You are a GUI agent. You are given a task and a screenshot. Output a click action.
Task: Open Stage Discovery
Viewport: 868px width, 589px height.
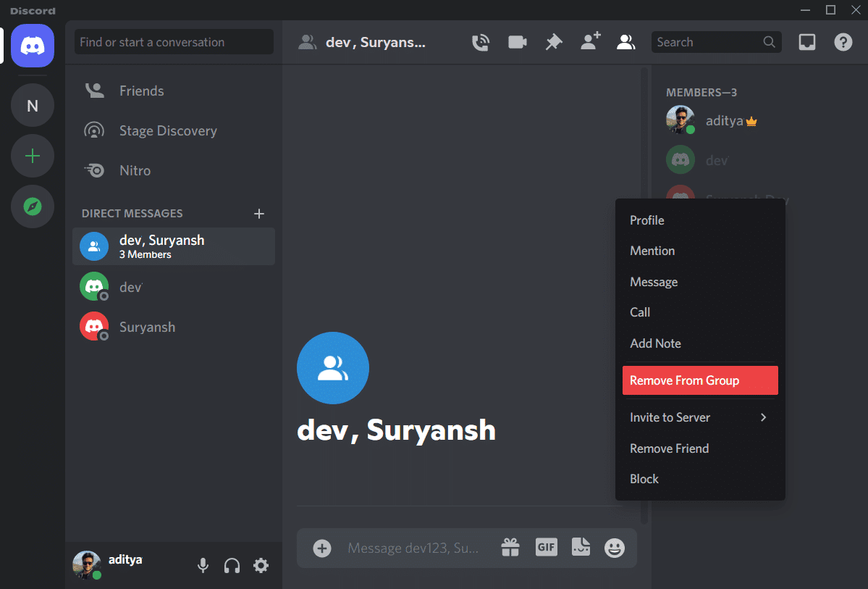pyautogui.click(x=167, y=130)
